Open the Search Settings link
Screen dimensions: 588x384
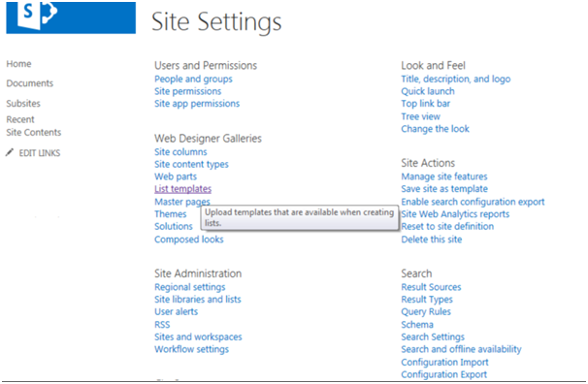click(x=433, y=336)
